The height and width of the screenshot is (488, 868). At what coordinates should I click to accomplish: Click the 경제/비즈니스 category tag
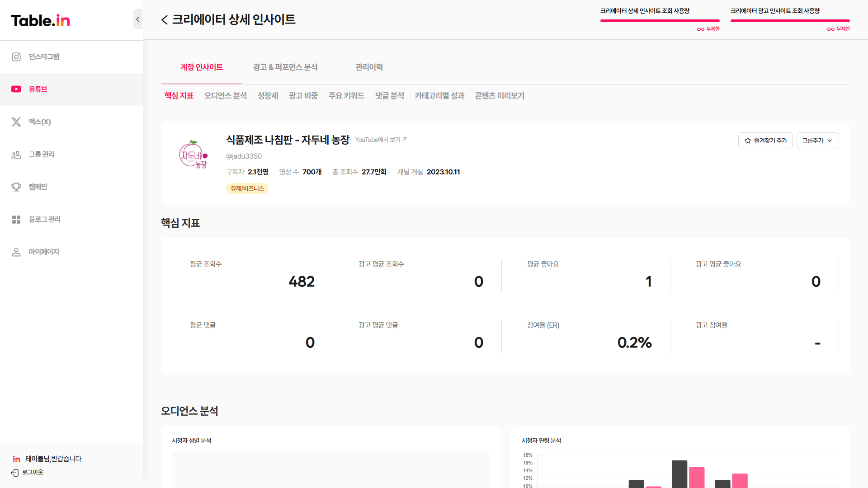point(247,188)
